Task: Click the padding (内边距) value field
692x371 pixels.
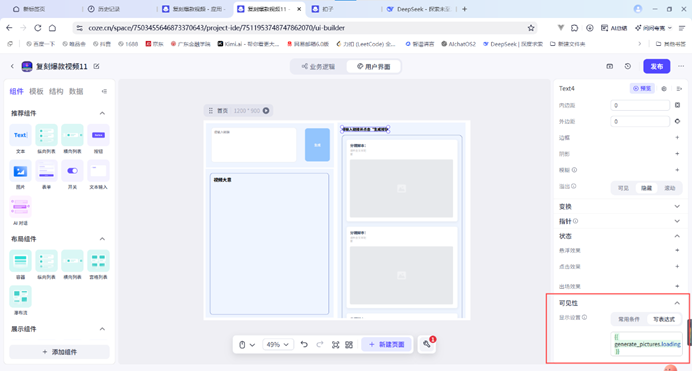Action: point(640,105)
